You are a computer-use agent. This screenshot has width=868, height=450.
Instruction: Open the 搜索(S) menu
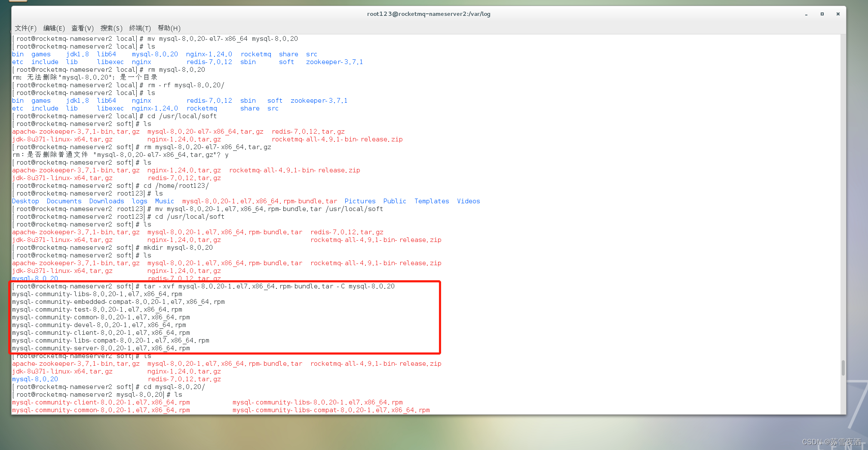click(x=111, y=28)
